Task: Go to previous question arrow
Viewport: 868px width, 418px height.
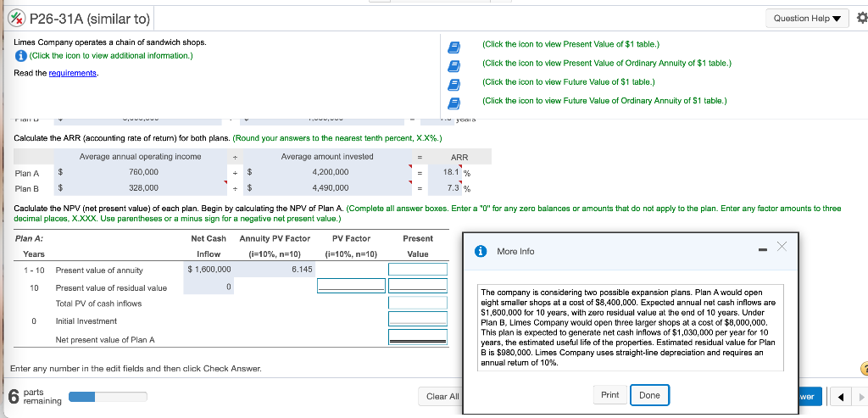Action: point(841,397)
